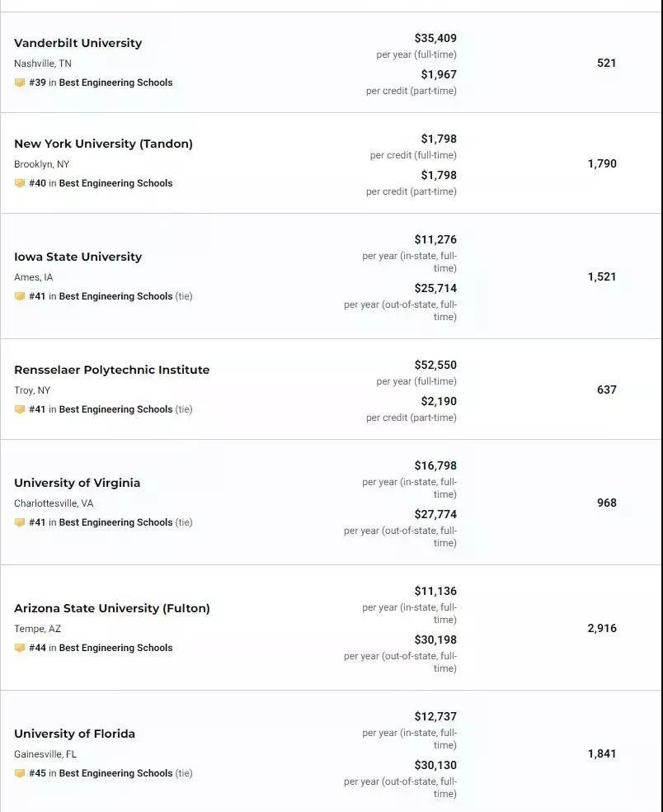Click the badge icon under Charlottesville, VA

click(20, 522)
